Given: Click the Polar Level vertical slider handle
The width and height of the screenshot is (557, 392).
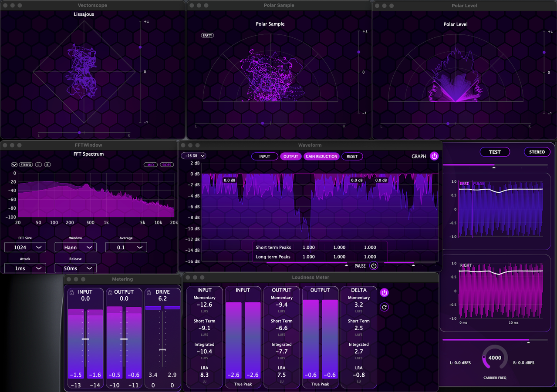Looking at the screenshot, I should (x=544, y=52).
